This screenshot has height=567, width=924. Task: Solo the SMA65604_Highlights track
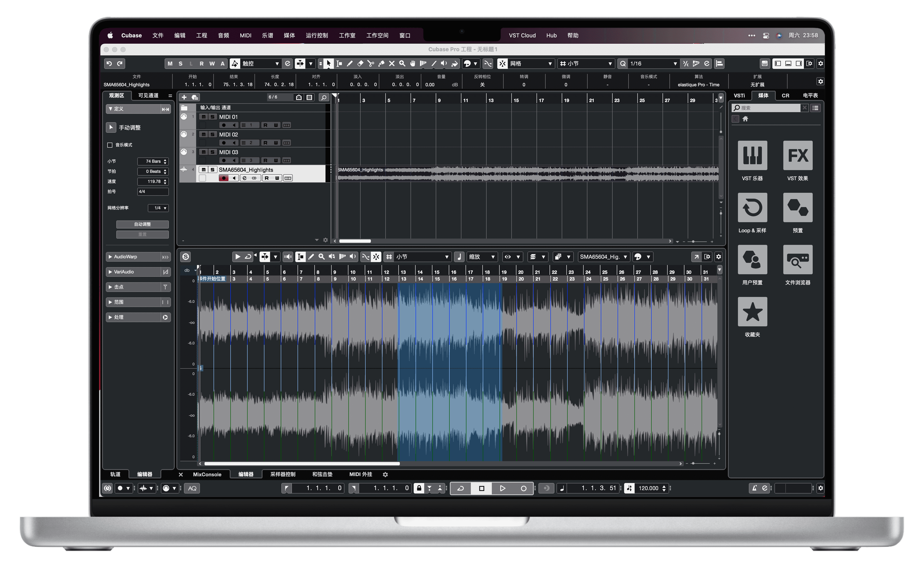[212, 170]
